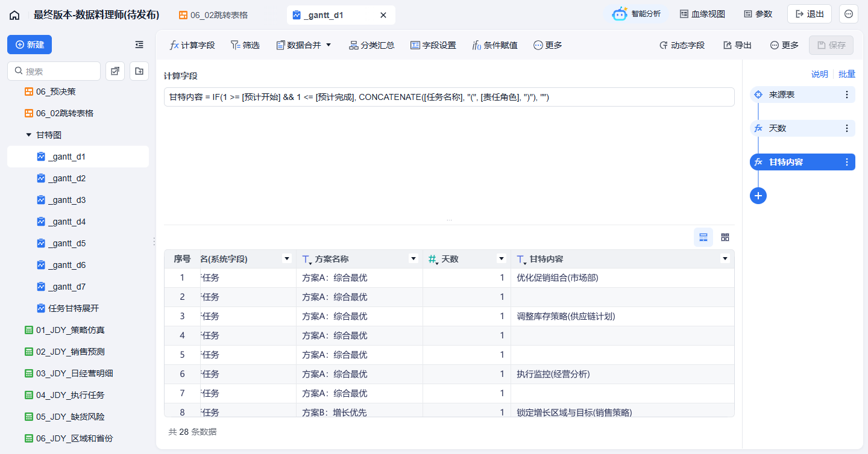Image resolution: width=868 pixels, height=454 pixels.
Task: Open 字段设置 field settings
Action: [433, 45]
